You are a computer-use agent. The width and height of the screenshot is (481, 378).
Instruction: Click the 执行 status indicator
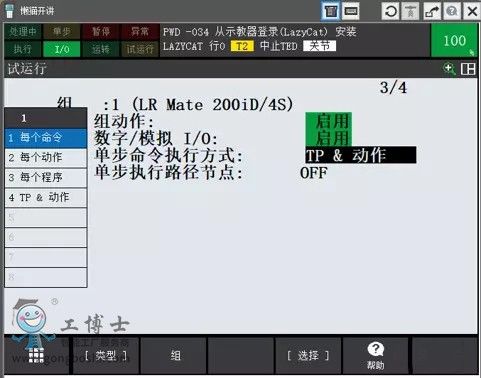pos(23,49)
